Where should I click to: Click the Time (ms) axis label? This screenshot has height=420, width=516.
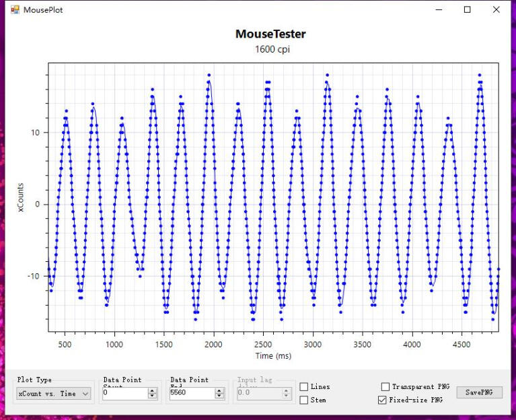pyautogui.click(x=273, y=355)
